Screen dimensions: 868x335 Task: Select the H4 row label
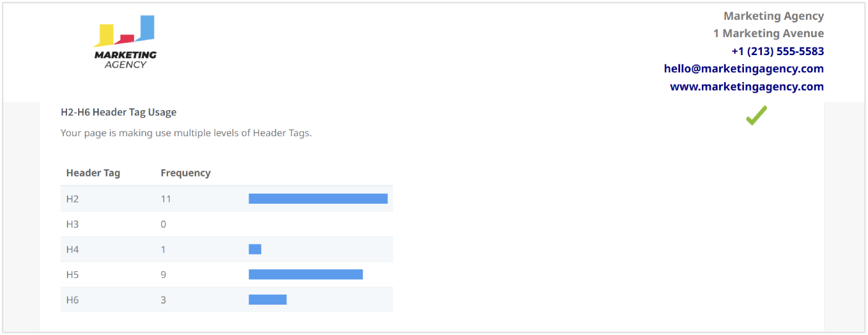point(73,250)
